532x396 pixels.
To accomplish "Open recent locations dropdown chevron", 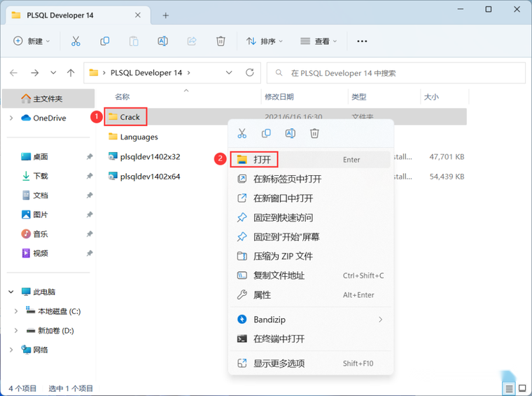I will pos(53,73).
